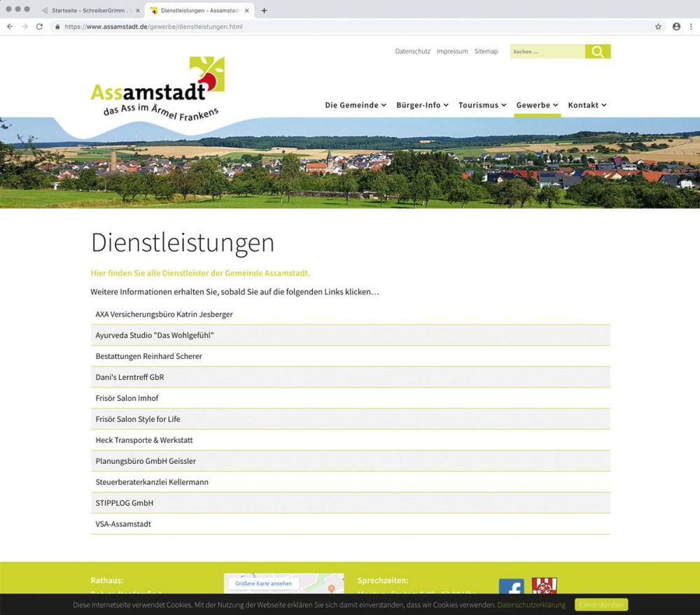
Task: Reload the page via the refresh icon
Action: pyautogui.click(x=40, y=26)
